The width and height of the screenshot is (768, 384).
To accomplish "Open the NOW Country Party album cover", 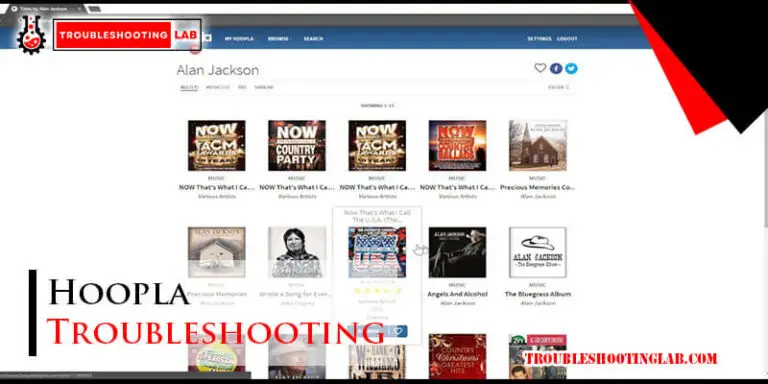I will click(297, 145).
